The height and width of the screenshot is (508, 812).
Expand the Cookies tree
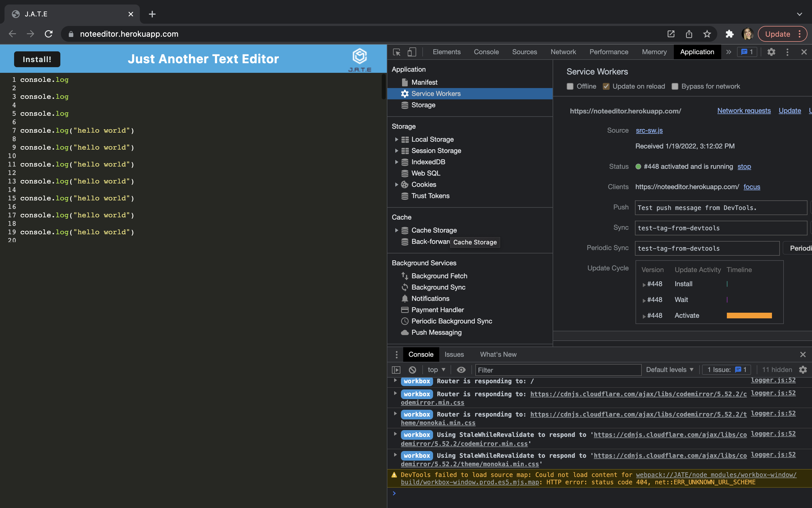pyautogui.click(x=396, y=185)
